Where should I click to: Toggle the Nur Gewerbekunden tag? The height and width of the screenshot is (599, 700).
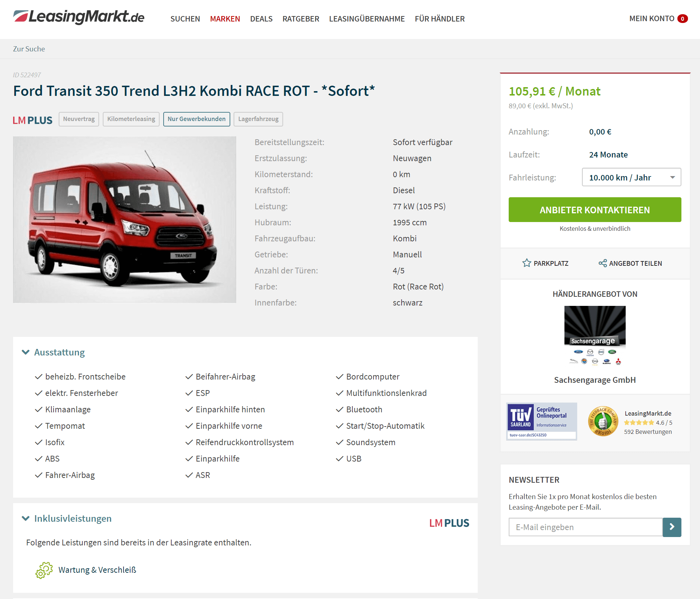196,119
